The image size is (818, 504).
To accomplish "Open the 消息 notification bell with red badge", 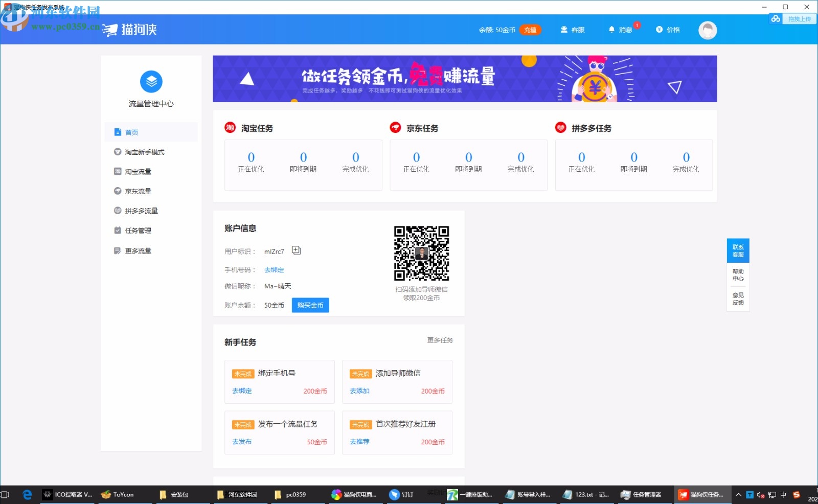I will pos(611,30).
